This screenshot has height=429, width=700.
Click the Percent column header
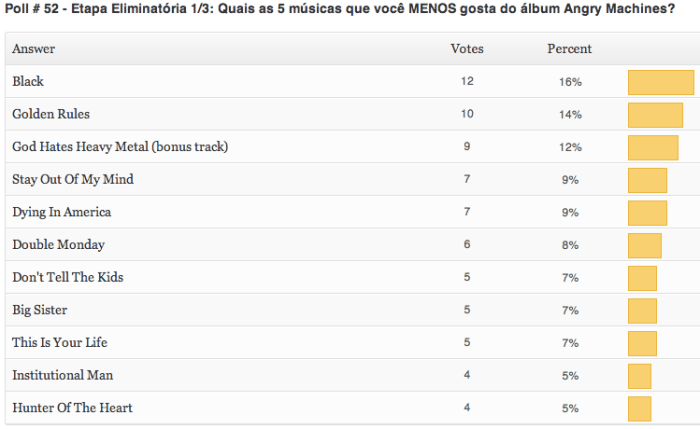pos(569,49)
